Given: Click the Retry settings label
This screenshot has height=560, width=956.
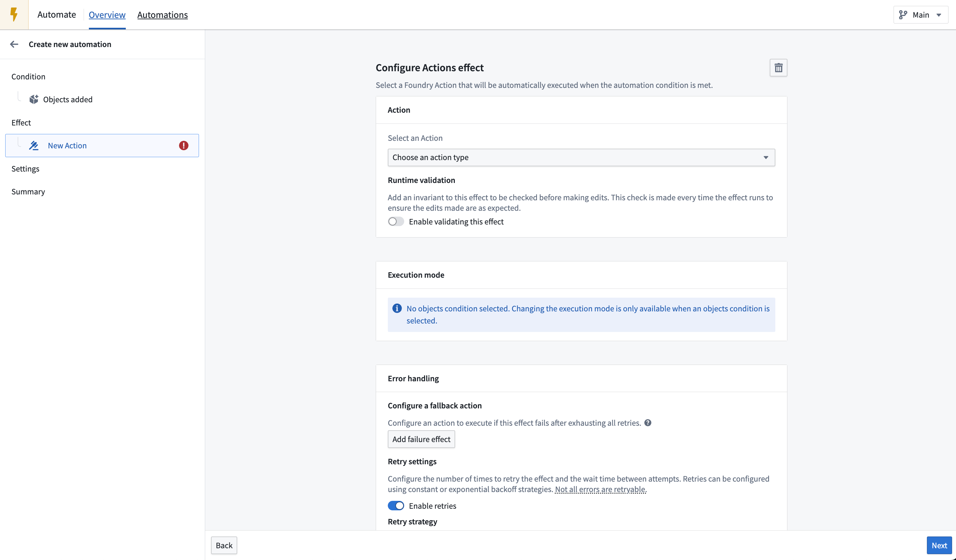Looking at the screenshot, I should coord(412,462).
